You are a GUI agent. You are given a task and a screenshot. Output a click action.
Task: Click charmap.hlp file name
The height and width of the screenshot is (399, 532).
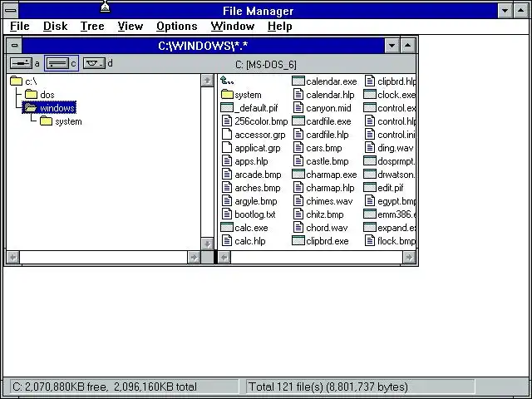click(330, 188)
